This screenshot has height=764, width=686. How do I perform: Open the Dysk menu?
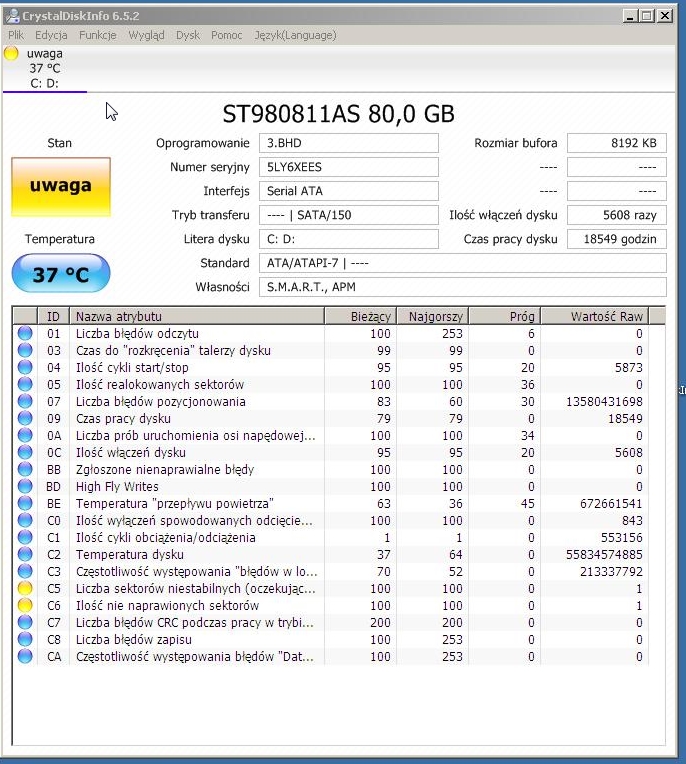188,35
